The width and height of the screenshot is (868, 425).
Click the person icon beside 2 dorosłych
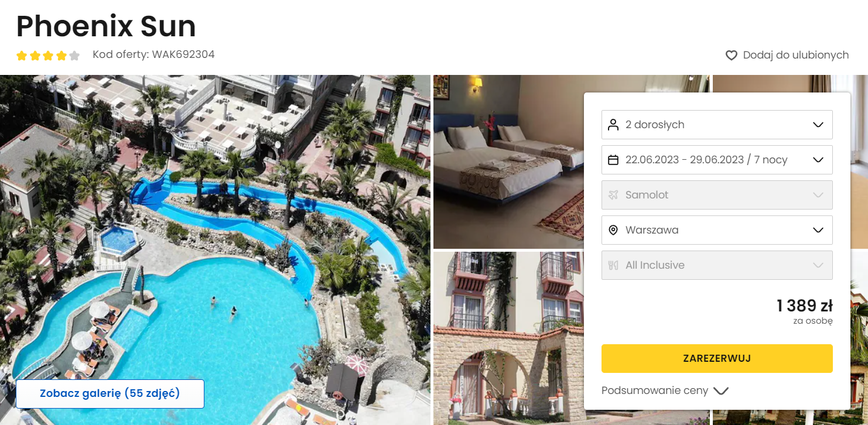point(613,125)
